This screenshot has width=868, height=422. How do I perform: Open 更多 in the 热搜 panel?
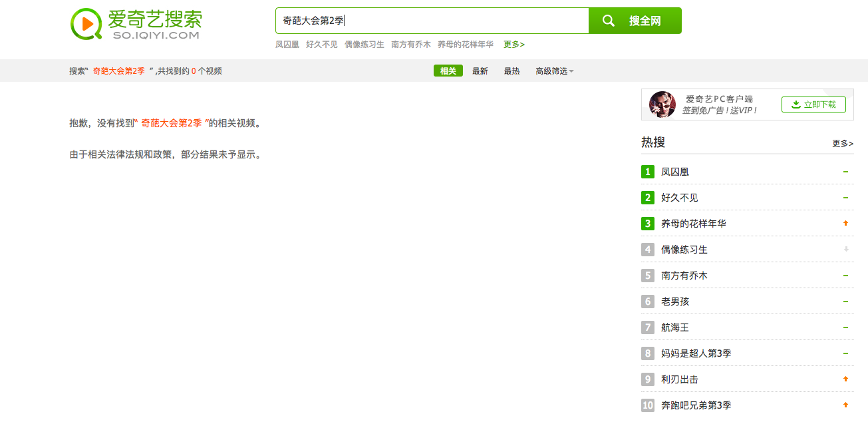(x=842, y=143)
